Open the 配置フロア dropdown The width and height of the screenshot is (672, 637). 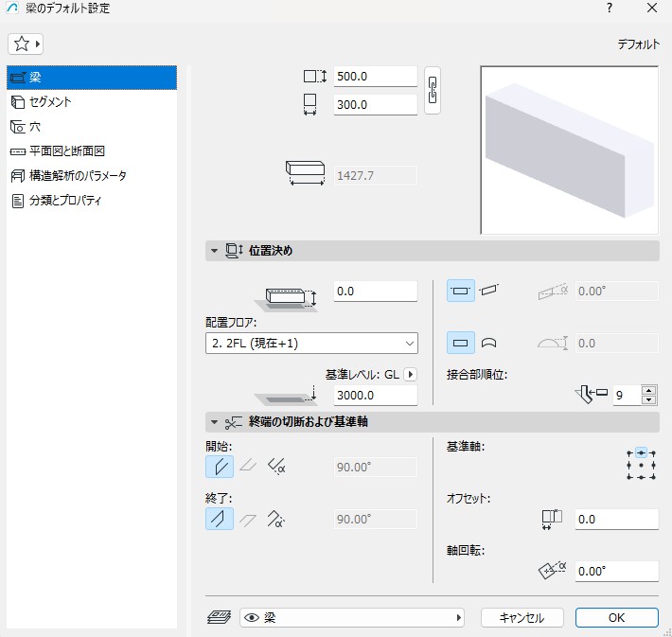(311, 343)
